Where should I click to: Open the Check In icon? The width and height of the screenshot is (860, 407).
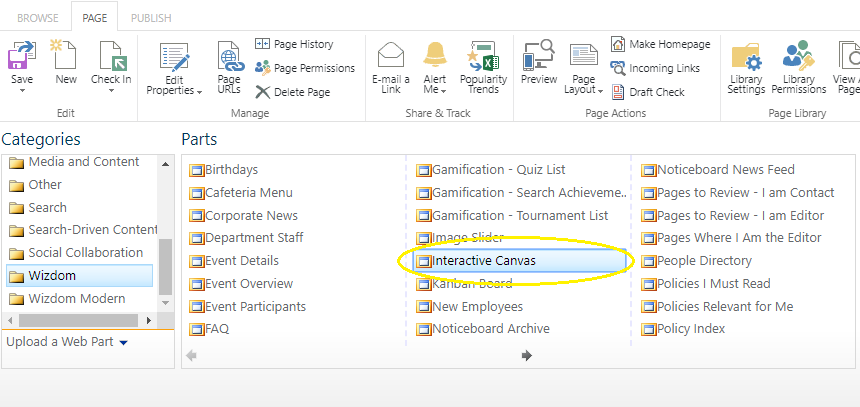(111, 57)
